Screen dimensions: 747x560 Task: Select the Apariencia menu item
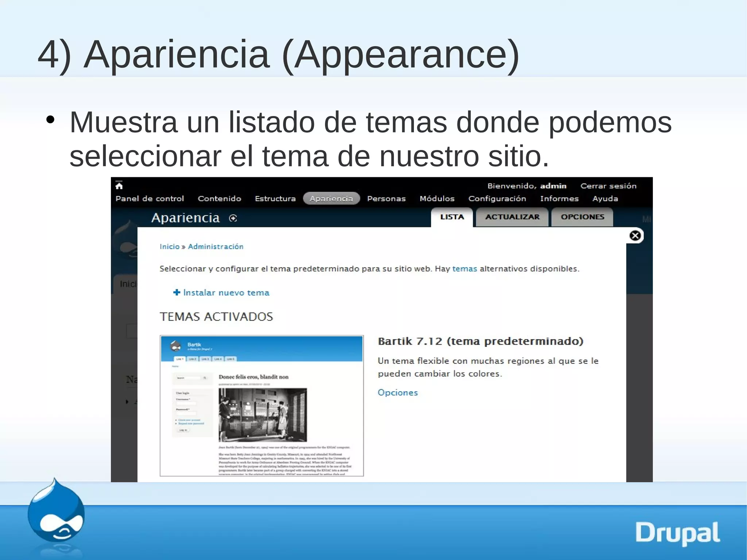[x=331, y=198]
